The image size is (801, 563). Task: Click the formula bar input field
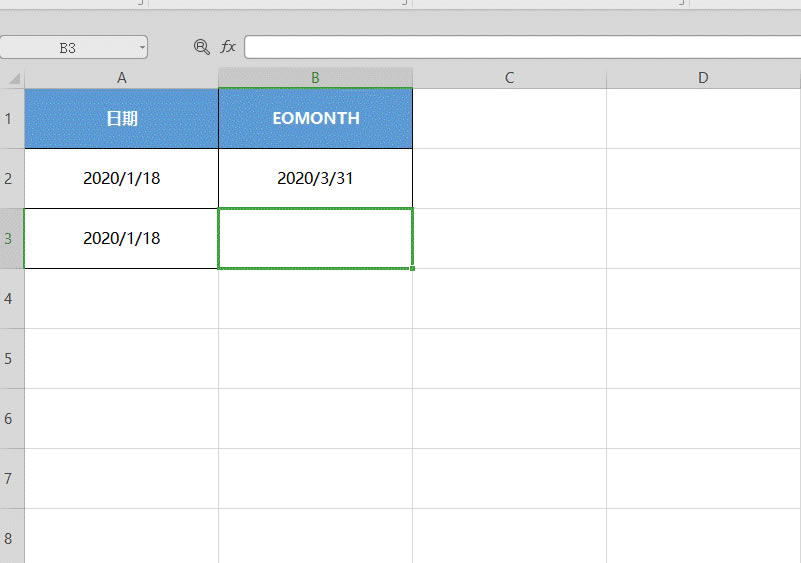520,47
